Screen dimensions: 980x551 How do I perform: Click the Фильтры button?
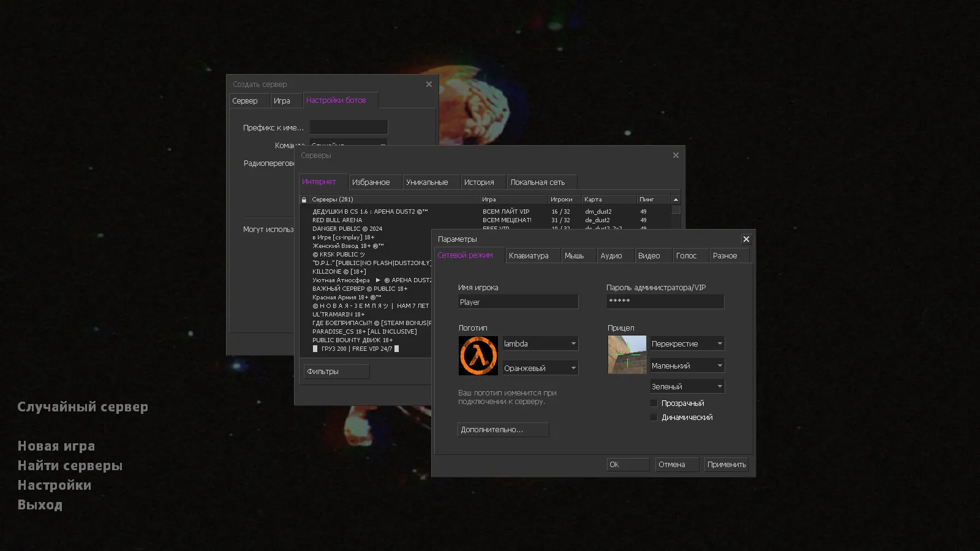pos(336,371)
